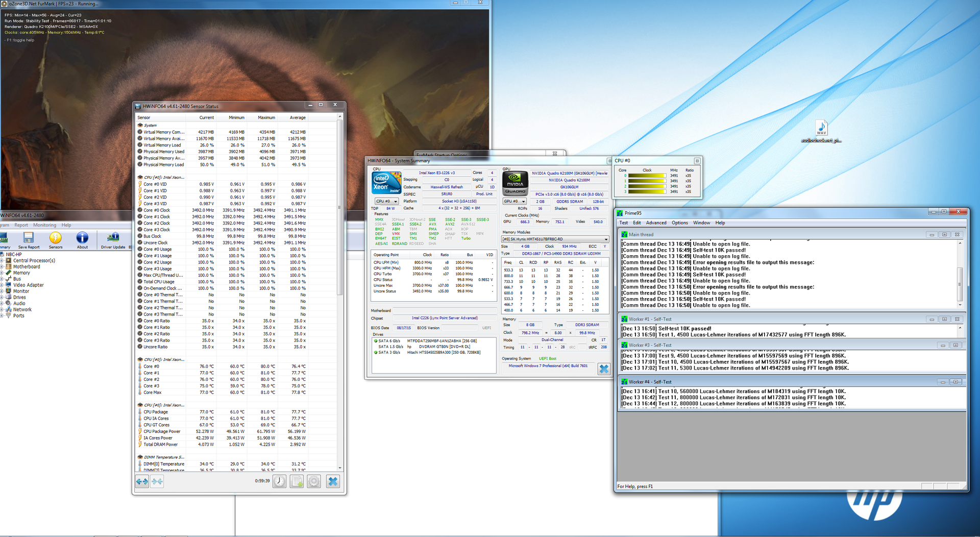
Task: Open sensor settings gear icon
Action: point(314,481)
